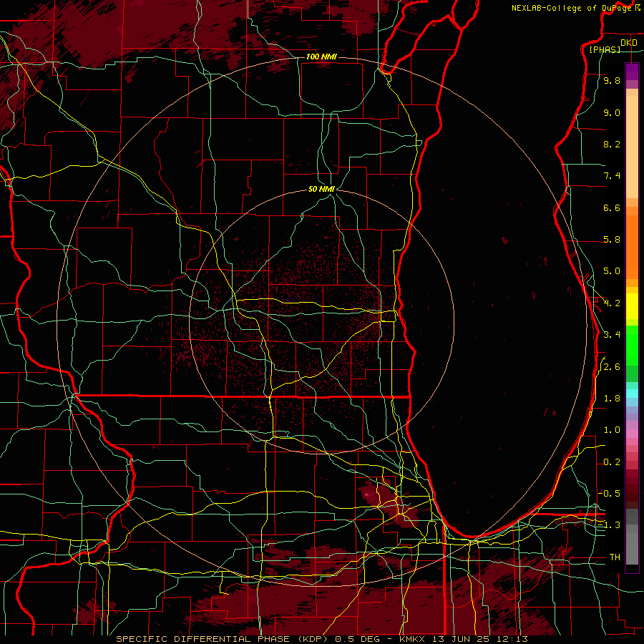Click the 9.0 value on the scale
This screenshot has height=644, width=644.
612,112
